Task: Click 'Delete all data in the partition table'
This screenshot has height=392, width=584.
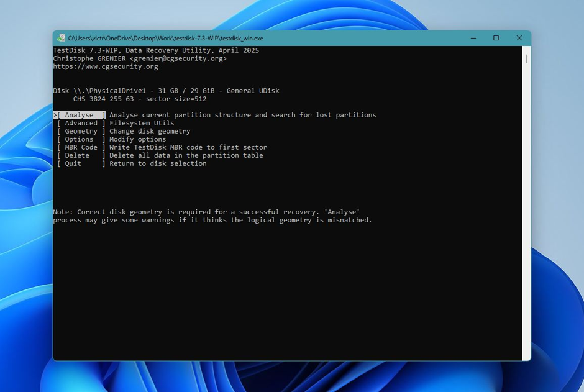Action: point(186,155)
